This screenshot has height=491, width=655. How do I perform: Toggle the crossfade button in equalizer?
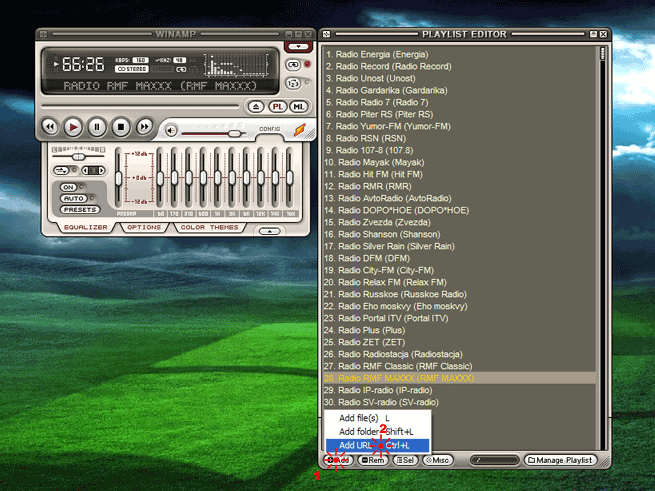pos(61,170)
